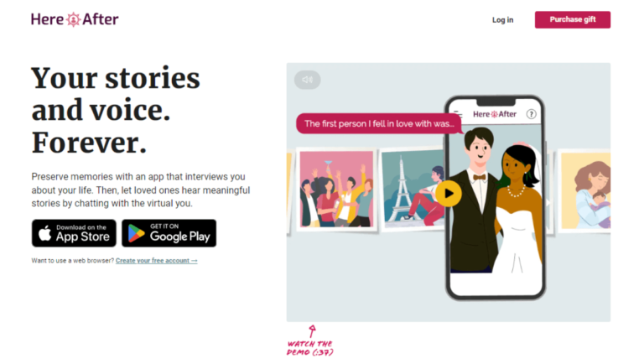Image resolution: width=644 pixels, height=364 pixels.
Task: Download on the App Store button
Action: (x=74, y=233)
